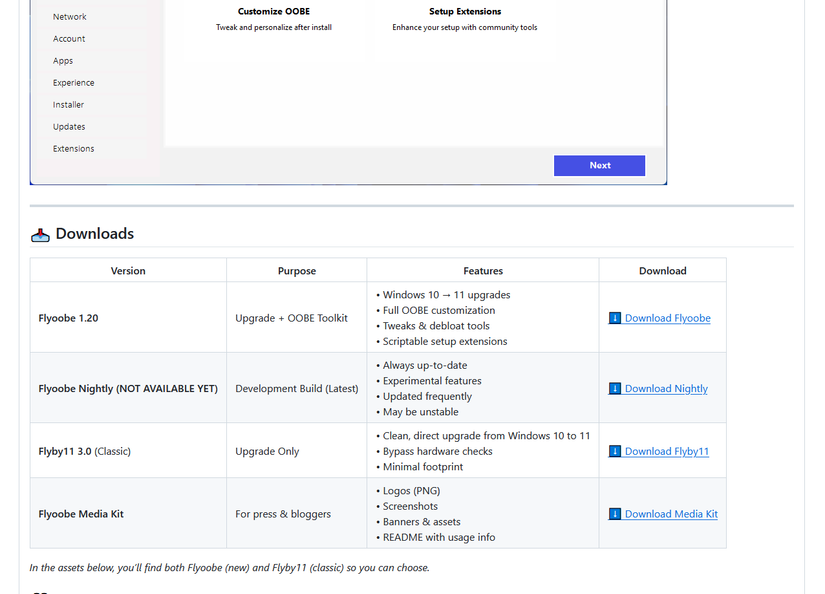
Task: Click the download arrow icon beside Download Flyby11
Action: (615, 451)
